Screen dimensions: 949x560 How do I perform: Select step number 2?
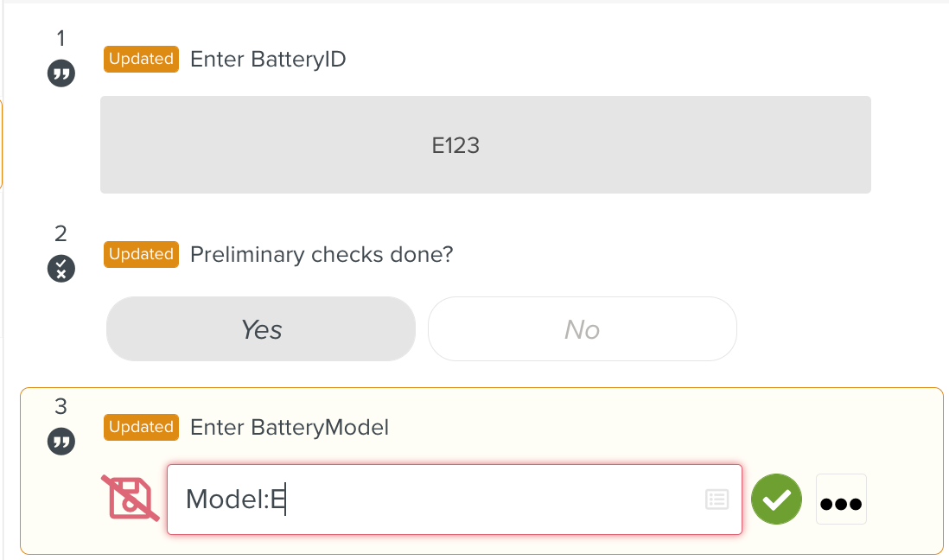pos(61,233)
